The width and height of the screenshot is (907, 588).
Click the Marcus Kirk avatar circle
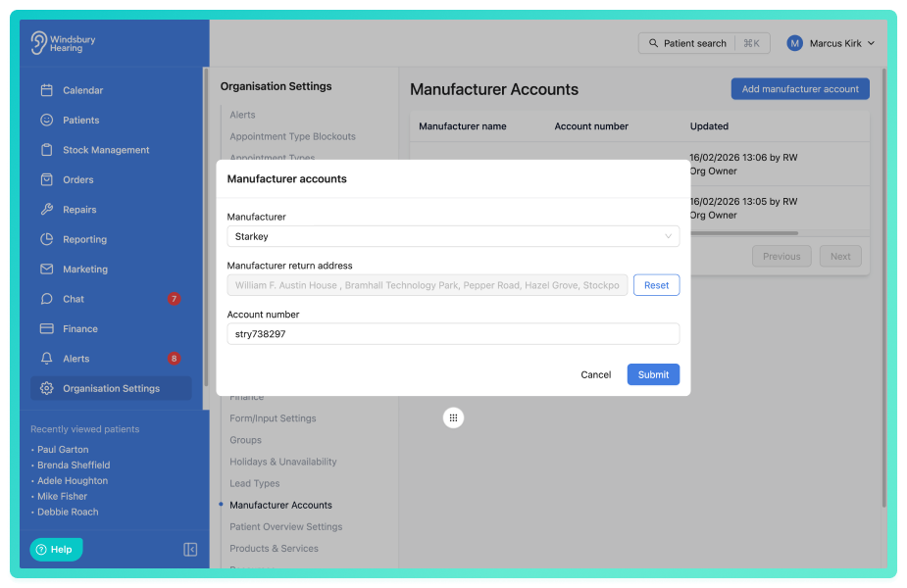[795, 43]
